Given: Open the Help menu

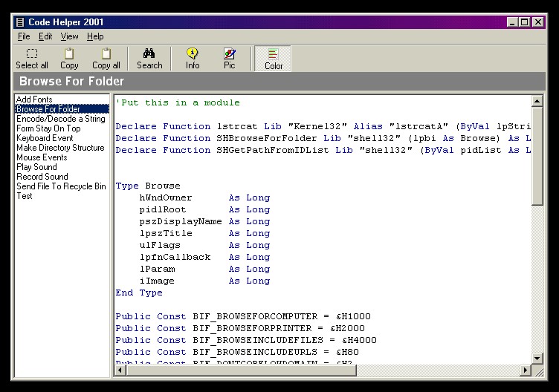Looking at the screenshot, I should tap(95, 36).
